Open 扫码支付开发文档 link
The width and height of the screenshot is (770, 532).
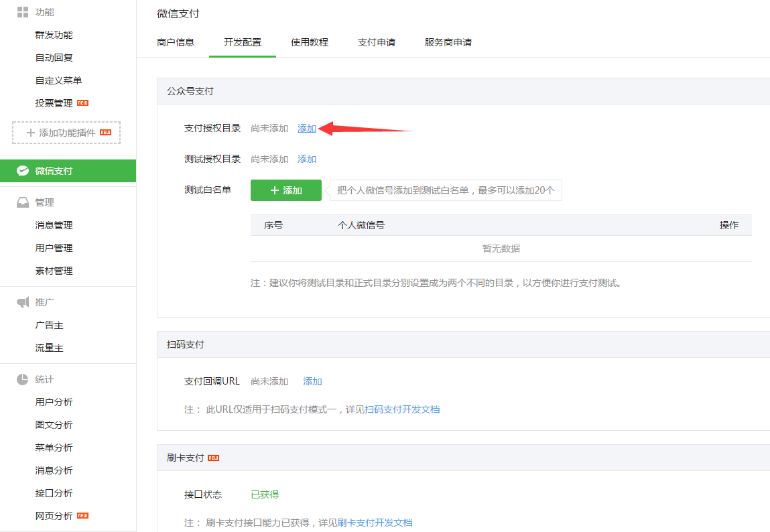402,409
